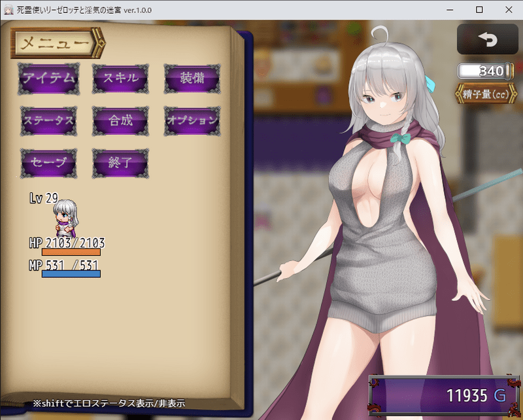Select the 装備 (Equipment) button
The width and height of the screenshot is (523, 420).
click(x=191, y=79)
